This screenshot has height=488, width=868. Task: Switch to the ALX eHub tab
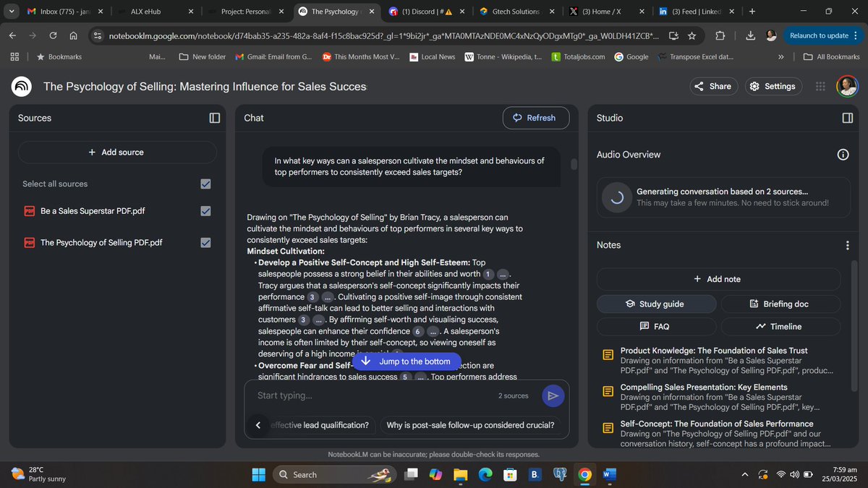(156, 12)
